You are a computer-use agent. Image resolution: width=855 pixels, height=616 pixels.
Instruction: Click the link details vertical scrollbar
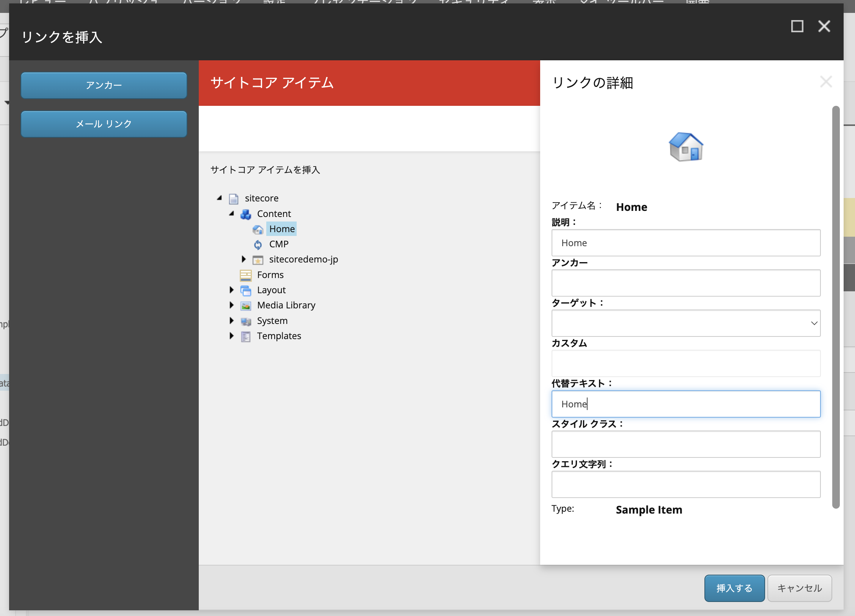coord(836,307)
